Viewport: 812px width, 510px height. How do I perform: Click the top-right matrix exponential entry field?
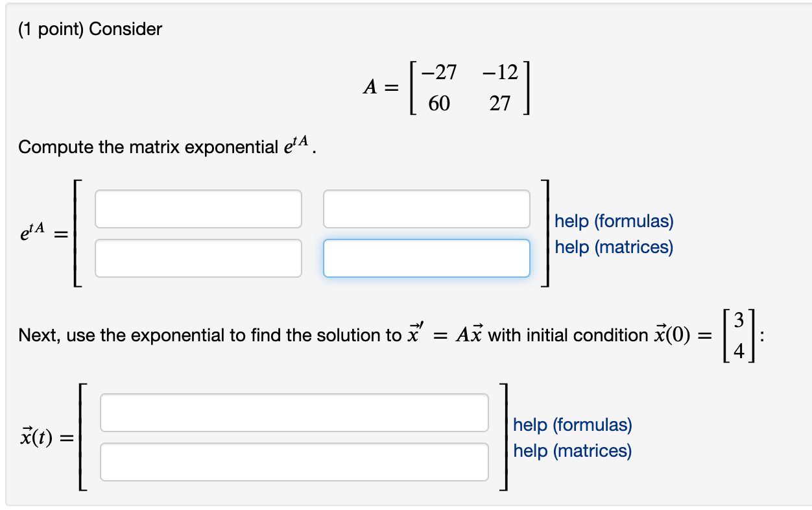(x=427, y=209)
